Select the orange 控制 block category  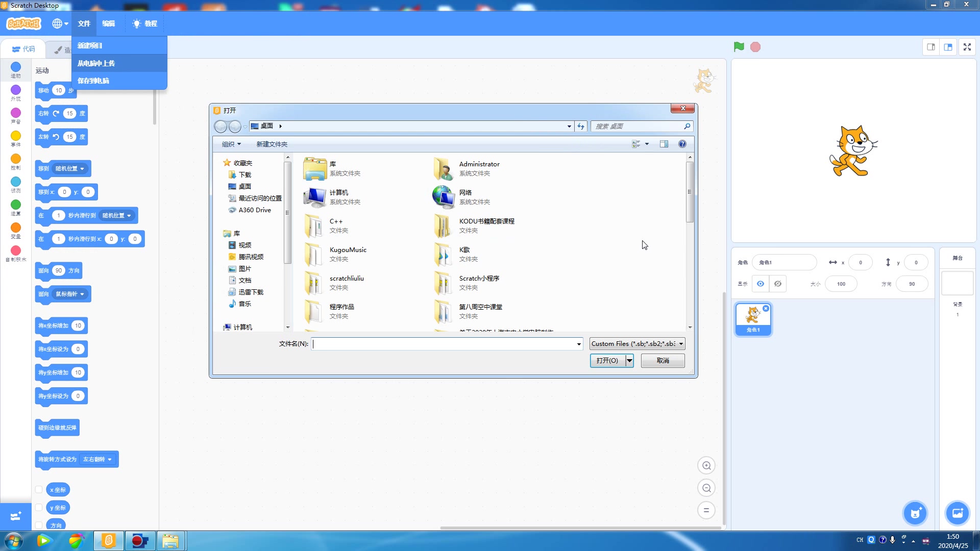(16, 161)
